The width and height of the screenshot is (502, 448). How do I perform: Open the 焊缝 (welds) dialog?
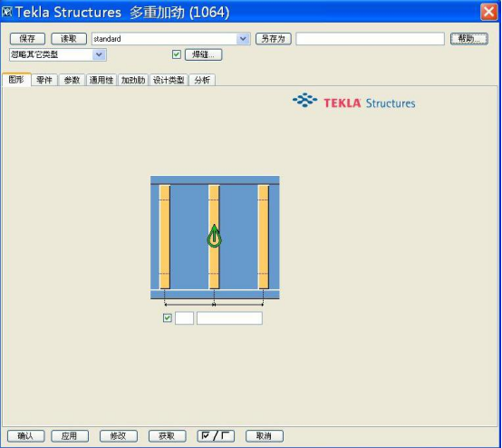[x=204, y=54]
